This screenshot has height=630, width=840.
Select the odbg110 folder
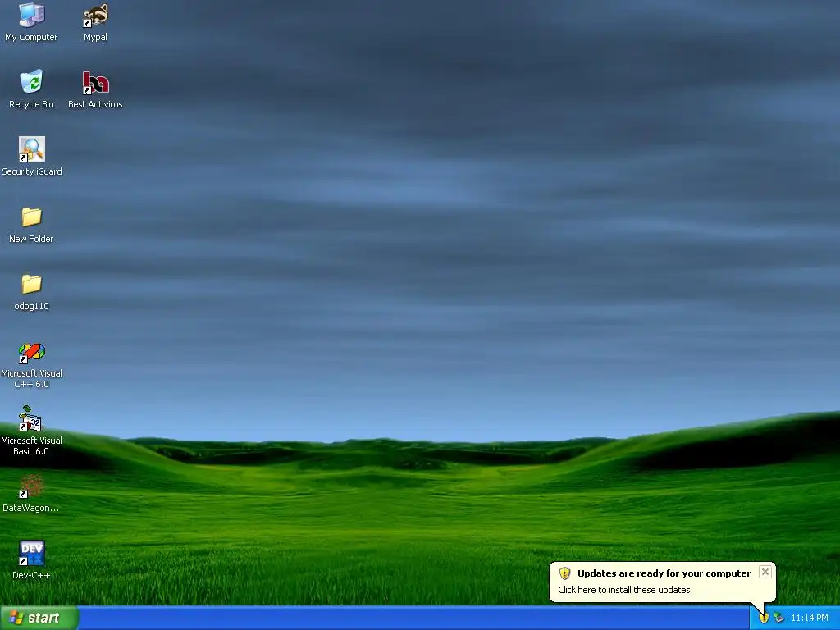(31, 291)
